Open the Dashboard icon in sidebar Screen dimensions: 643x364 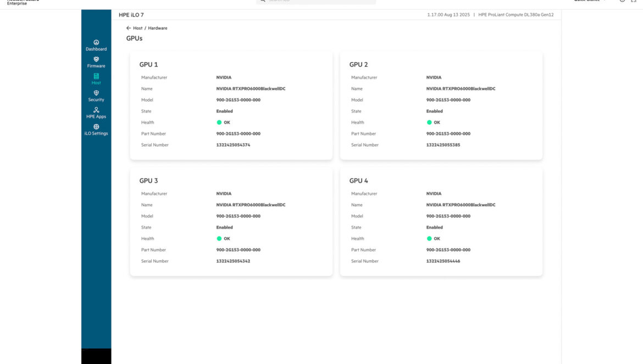click(96, 43)
